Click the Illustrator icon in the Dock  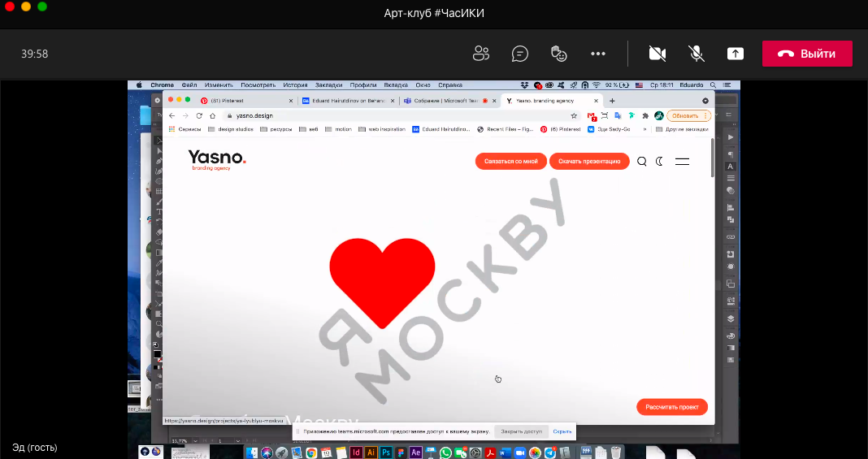[x=371, y=453]
